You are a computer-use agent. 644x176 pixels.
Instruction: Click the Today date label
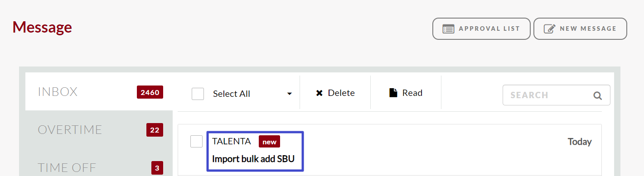coord(580,142)
